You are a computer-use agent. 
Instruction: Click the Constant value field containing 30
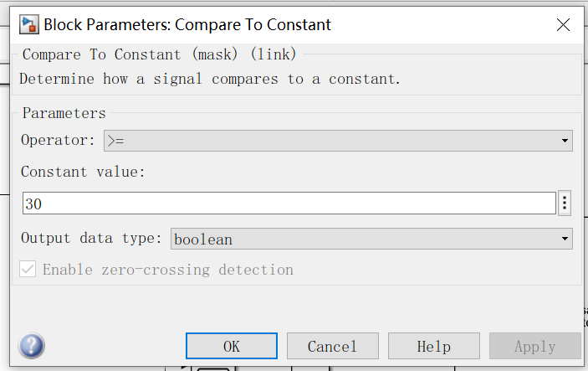pyautogui.click(x=289, y=204)
